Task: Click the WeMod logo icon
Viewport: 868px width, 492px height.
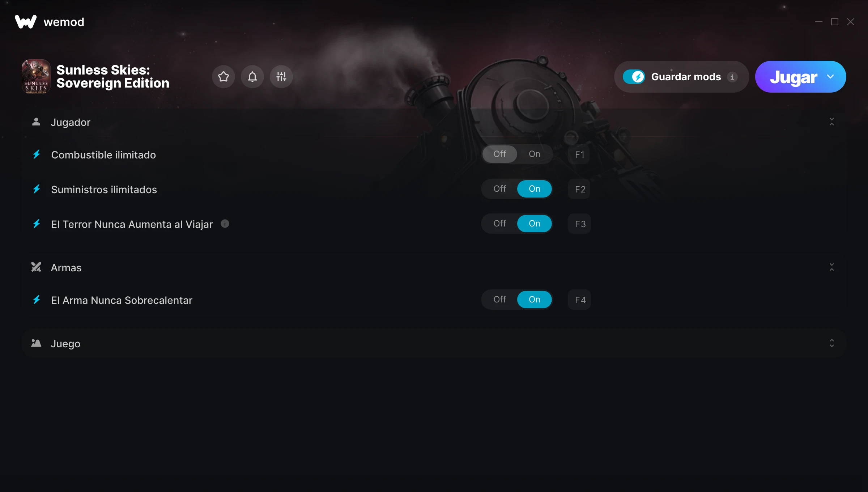Action: pos(26,22)
